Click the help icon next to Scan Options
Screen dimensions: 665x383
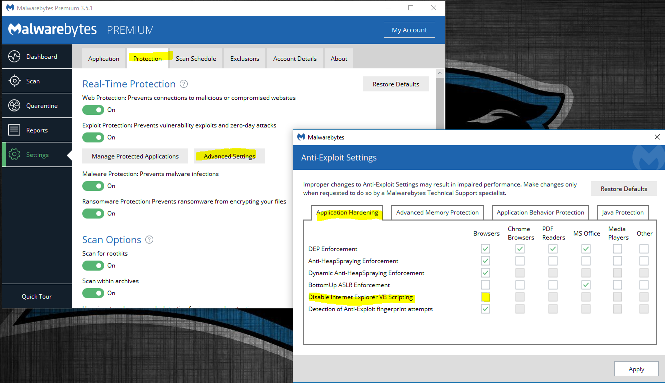coord(149,240)
